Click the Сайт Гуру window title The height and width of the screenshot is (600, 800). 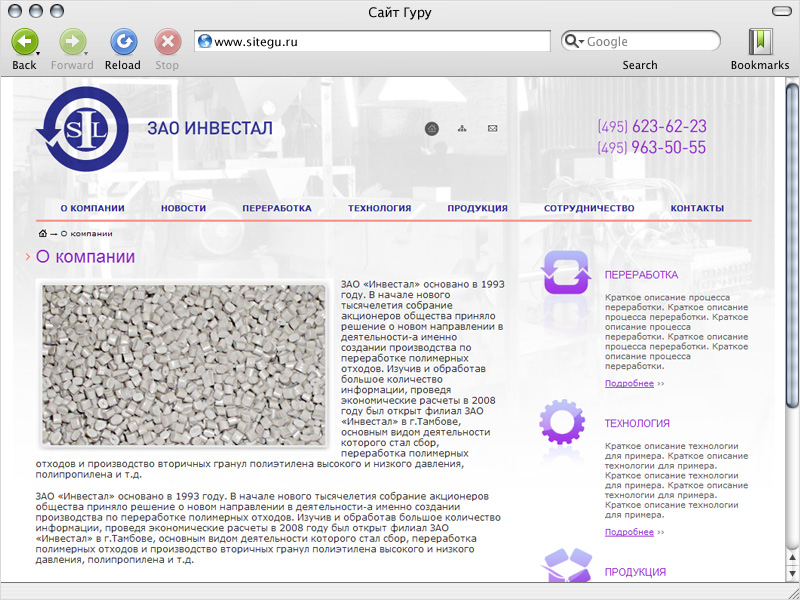tap(400, 12)
